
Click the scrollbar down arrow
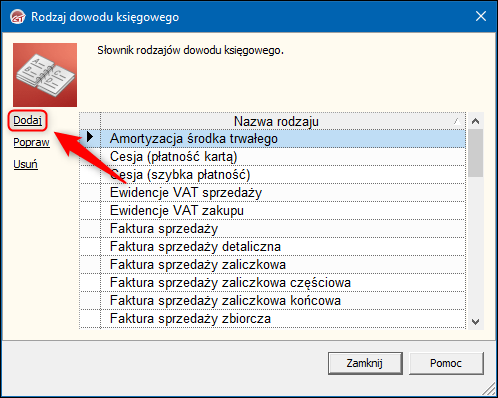click(x=476, y=322)
